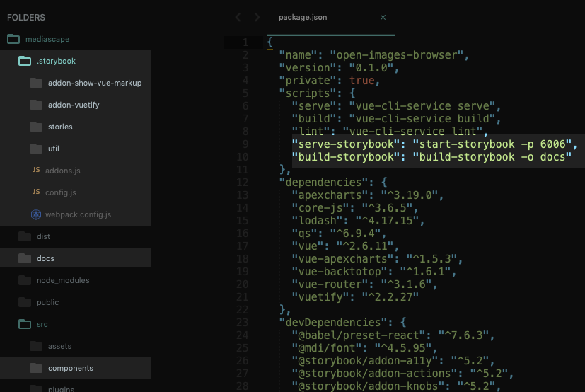The image size is (585, 392).
Task: Collapse the src folder
Action: (42, 324)
